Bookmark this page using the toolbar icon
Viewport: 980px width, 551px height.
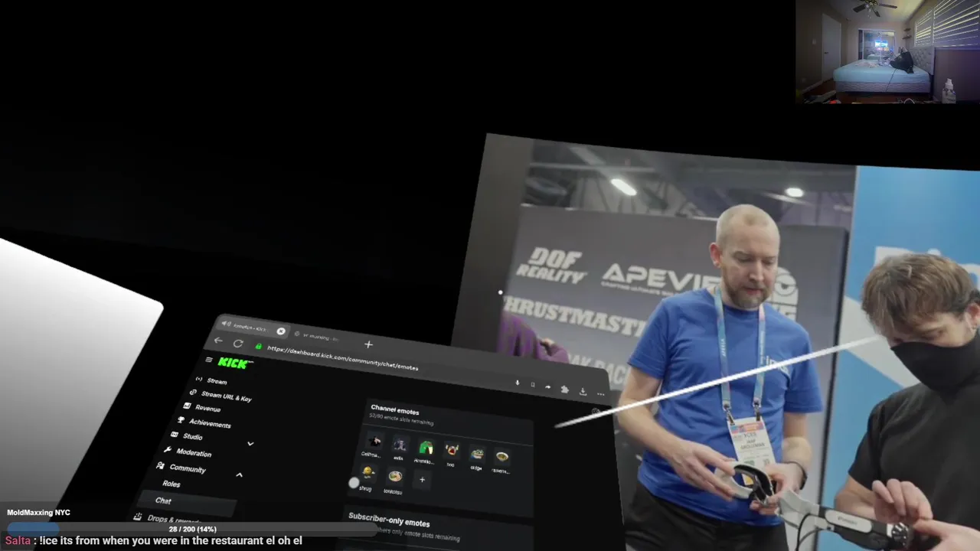532,384
